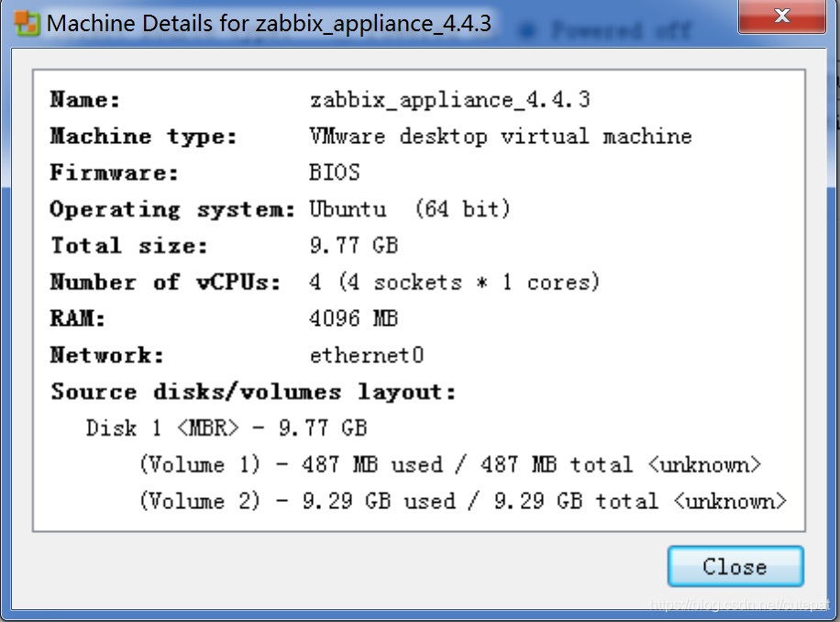Image resolution: width=840 pixels, height=622 pixels.
Task: Select '4 (4 sockets * 1 cores)' text
Action: 454,282
